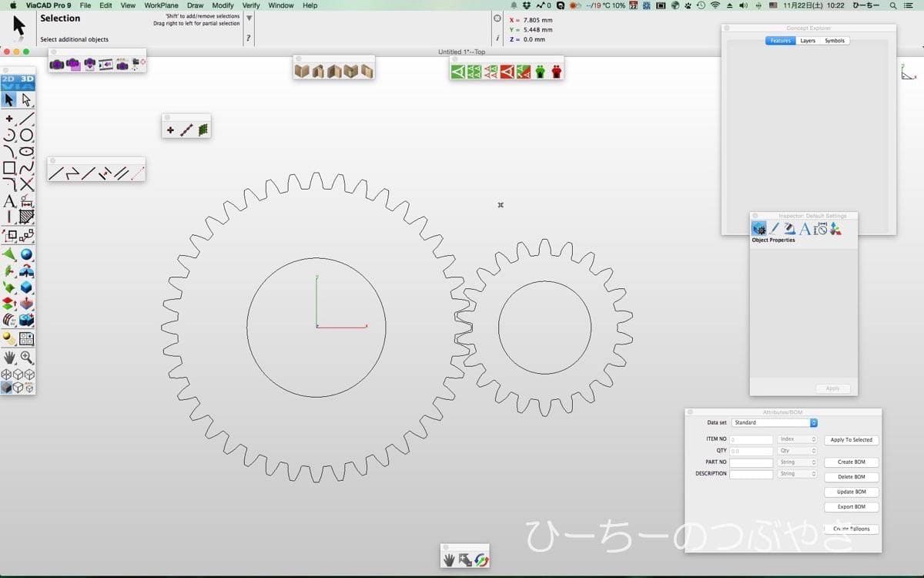Switch to 2D mode toggle
Screen dimensions: 924x578
[8, 79]
